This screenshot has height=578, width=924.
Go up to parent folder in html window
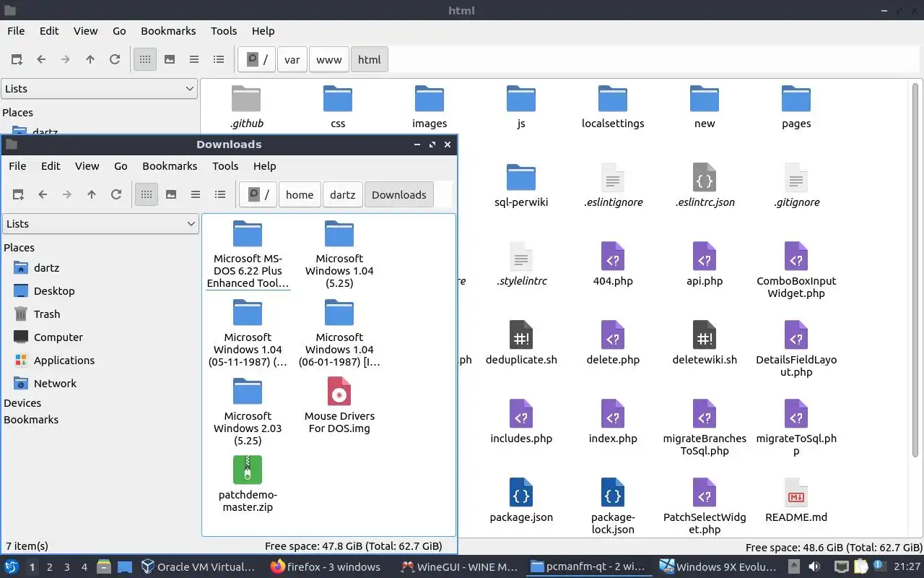click(90, 59)
